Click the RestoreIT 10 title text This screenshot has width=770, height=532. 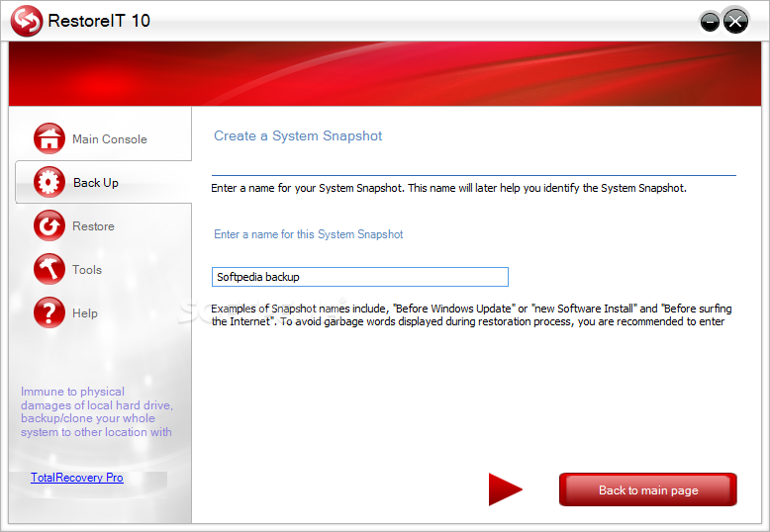click(99, 21)
